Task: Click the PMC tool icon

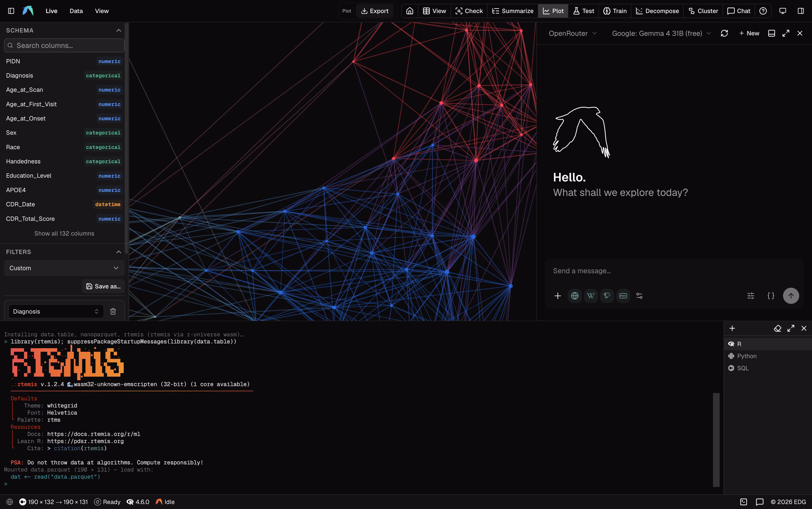Action: pyautogui.click(x=623, y=296)
